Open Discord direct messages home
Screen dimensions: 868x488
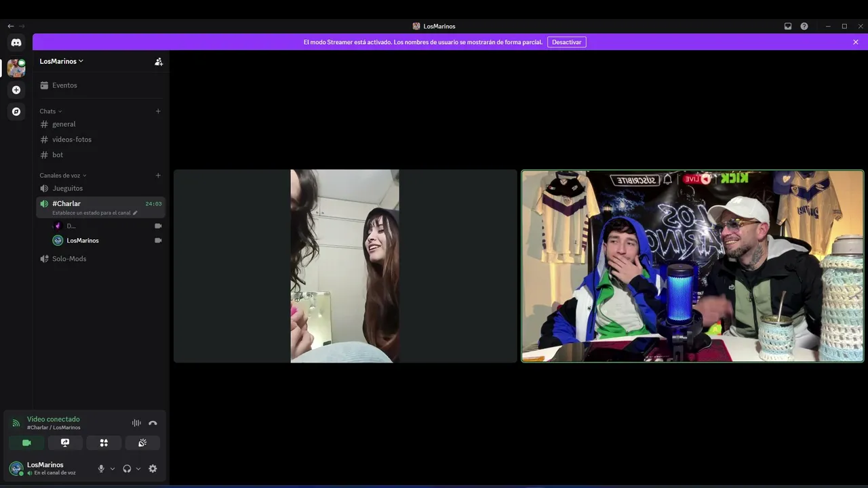click(x=16, y=43)
